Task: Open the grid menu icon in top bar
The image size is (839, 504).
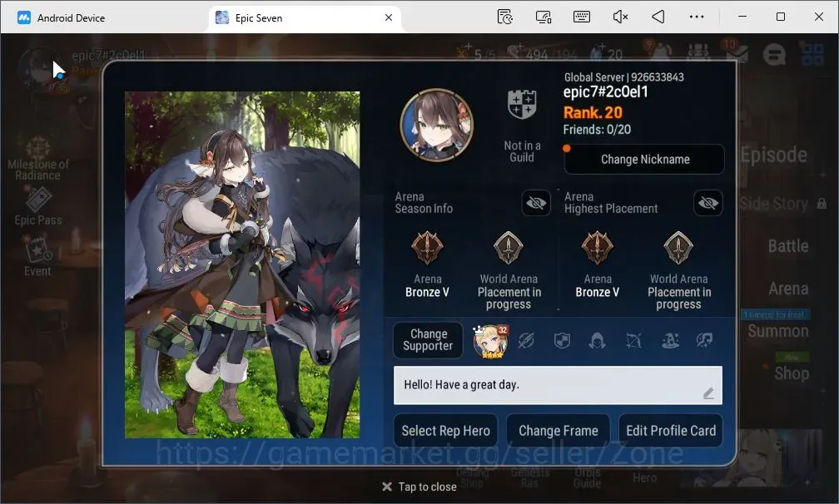Action: pyautogui.click(x=812, y=53)
